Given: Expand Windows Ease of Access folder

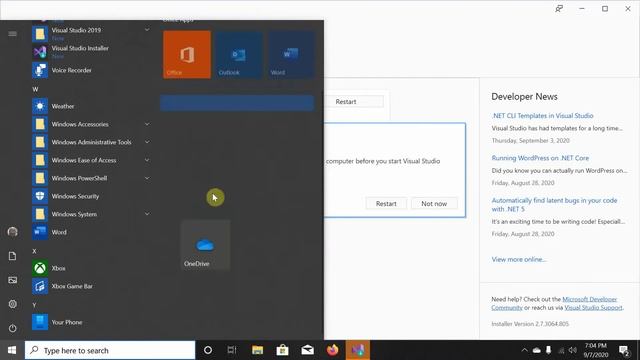Looking at the screenshot, I should (x=147, y=160).
